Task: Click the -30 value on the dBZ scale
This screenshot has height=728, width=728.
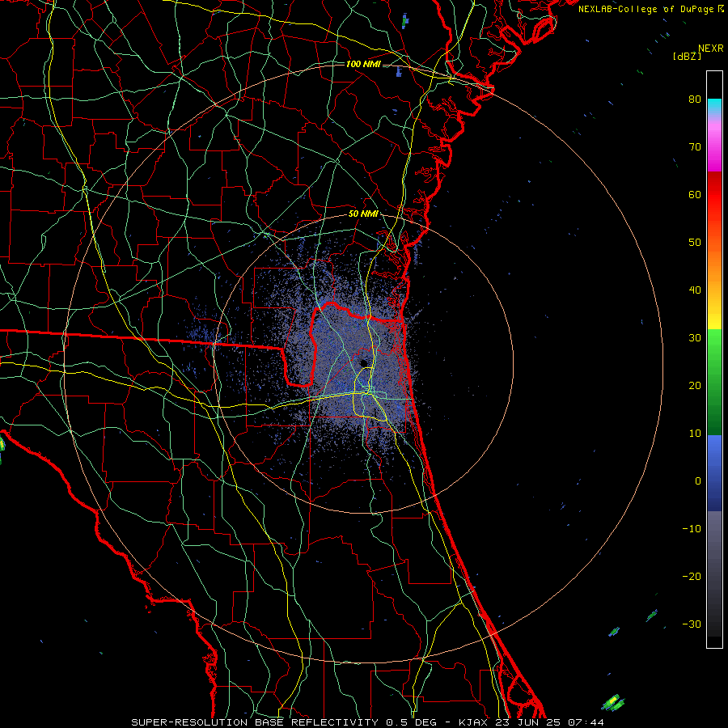Action: [x=692, y=624]
